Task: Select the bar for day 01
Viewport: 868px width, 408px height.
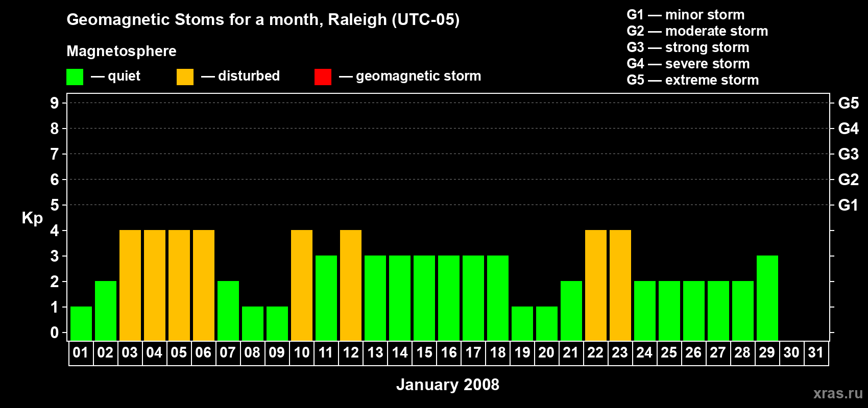Action: (81, 323)
